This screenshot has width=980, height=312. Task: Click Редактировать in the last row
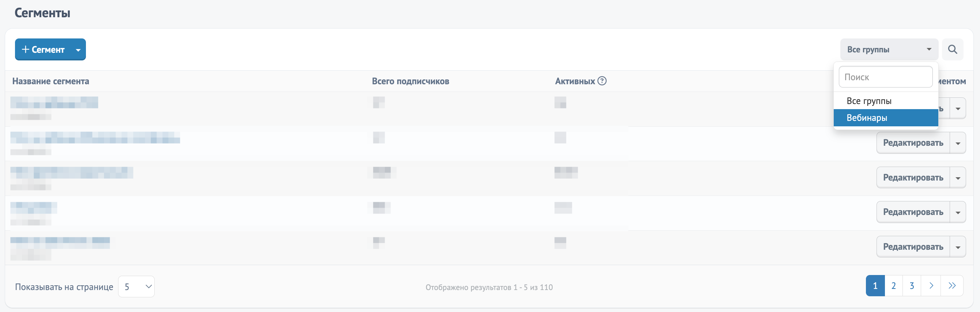tap(913, 247)
